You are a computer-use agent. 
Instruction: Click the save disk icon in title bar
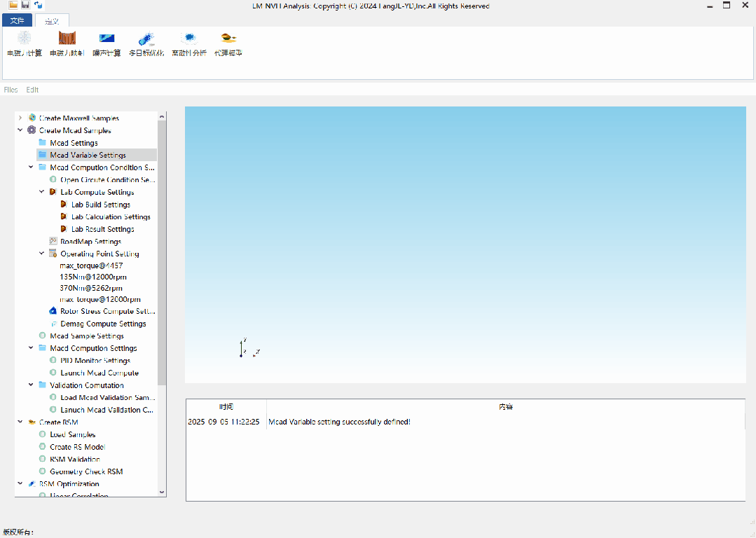(25, 5)
